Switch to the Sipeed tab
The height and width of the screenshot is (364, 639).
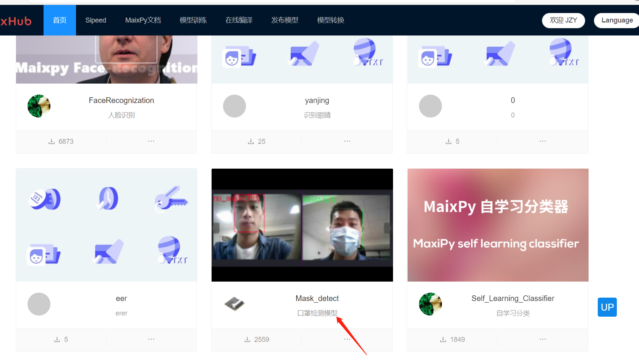click(x=95, y=20)
